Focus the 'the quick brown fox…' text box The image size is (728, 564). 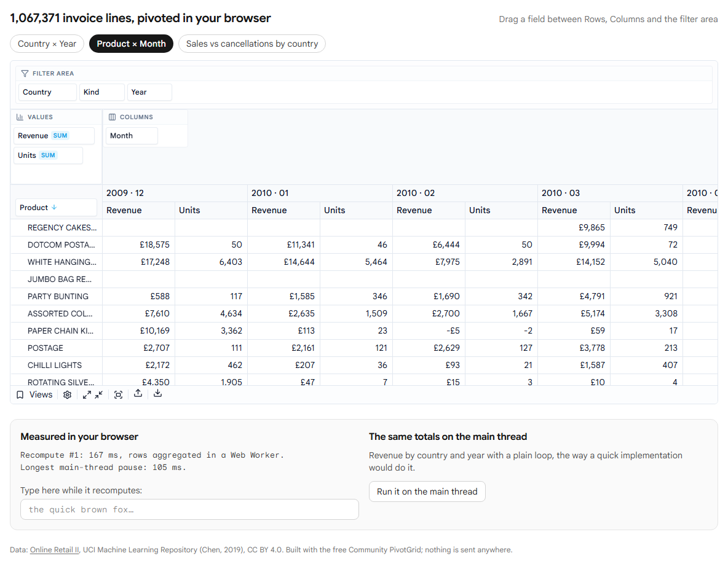coord(189,509)
